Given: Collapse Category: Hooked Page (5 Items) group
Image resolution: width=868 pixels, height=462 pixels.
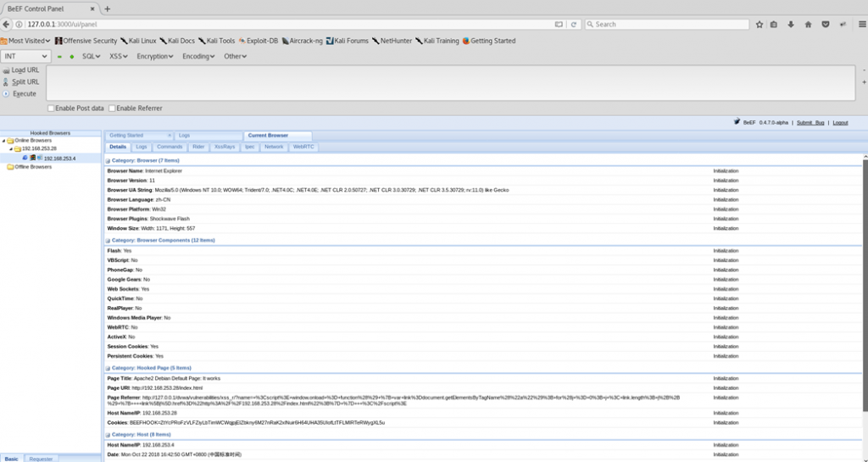Looking at the screenshot, I should click(x=108, y=369).
